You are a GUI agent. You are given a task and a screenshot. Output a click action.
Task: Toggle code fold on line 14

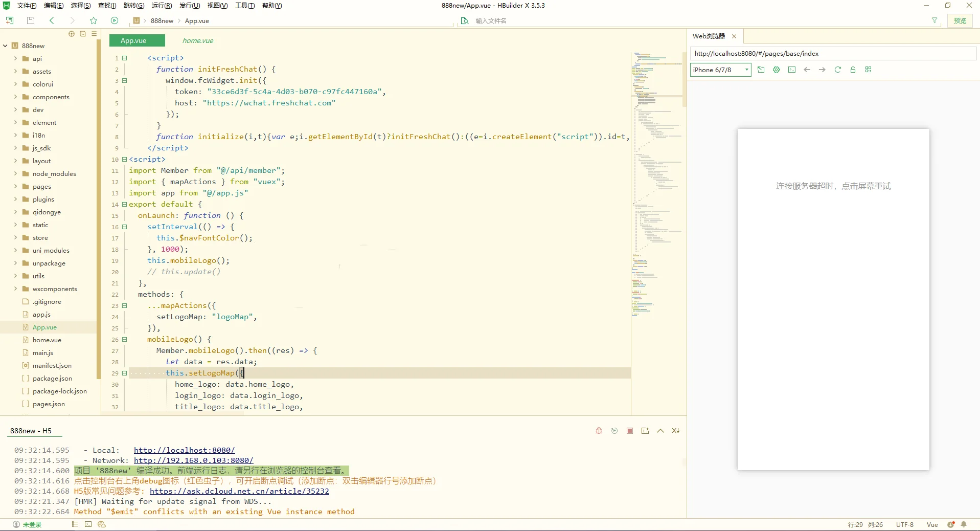[124, 205]
